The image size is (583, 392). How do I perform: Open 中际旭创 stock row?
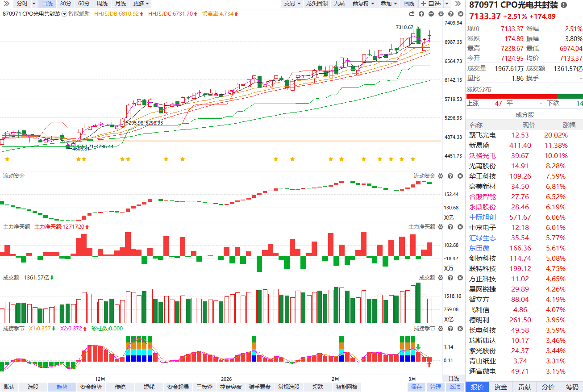[525, 217]
